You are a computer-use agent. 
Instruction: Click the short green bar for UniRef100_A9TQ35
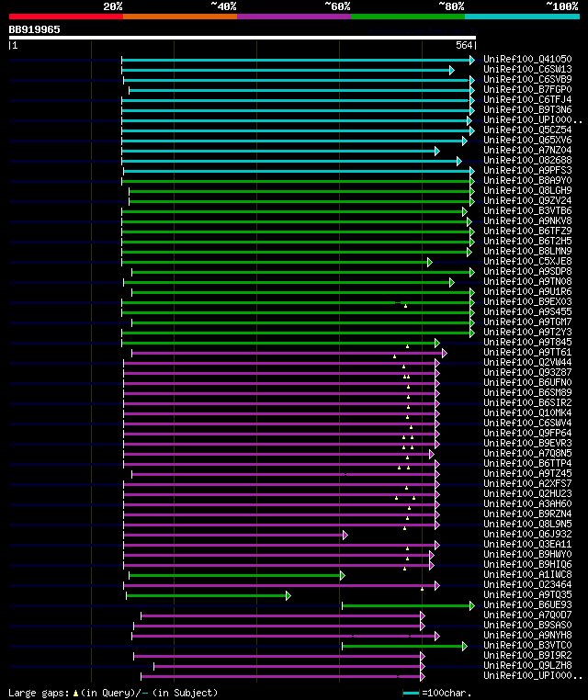207,595
